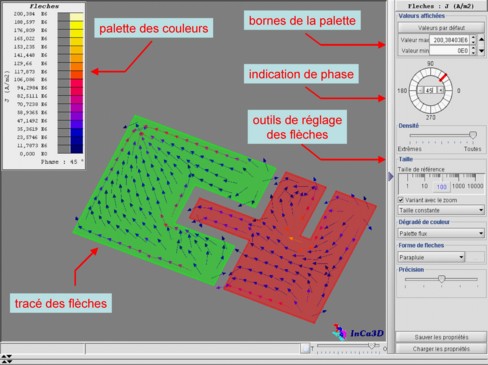Click the plus button inside the phase dial
This screenshot has width=488, height=365.
[x=441, y=90]
